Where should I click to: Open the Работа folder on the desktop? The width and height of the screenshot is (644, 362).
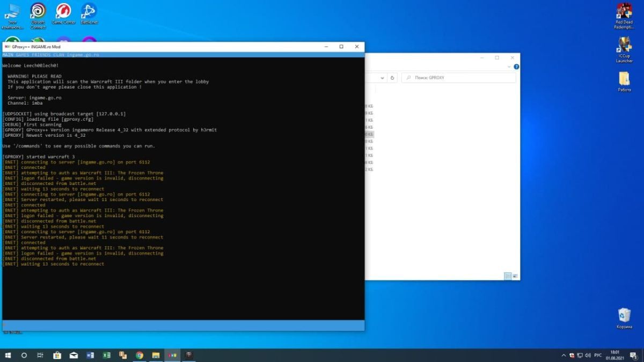pyautogui.click(x=624, y=79)
